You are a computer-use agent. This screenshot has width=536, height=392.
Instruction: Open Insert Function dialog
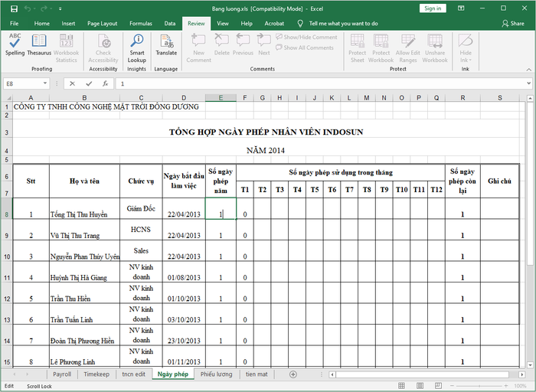(x=106, y=83)
